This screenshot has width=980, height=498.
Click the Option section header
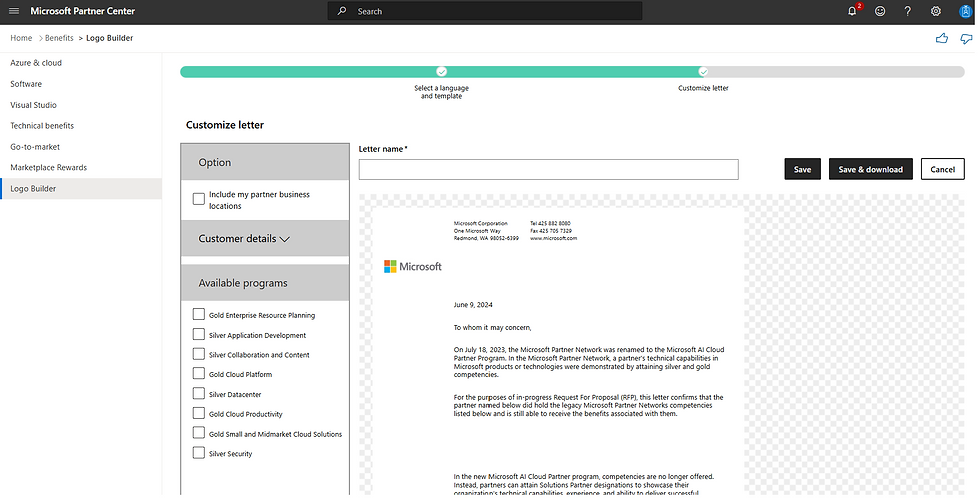(x=265, y=162)
